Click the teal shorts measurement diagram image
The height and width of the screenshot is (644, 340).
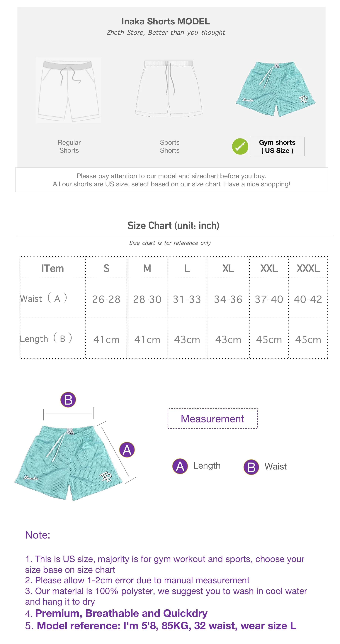coord(68,462)
